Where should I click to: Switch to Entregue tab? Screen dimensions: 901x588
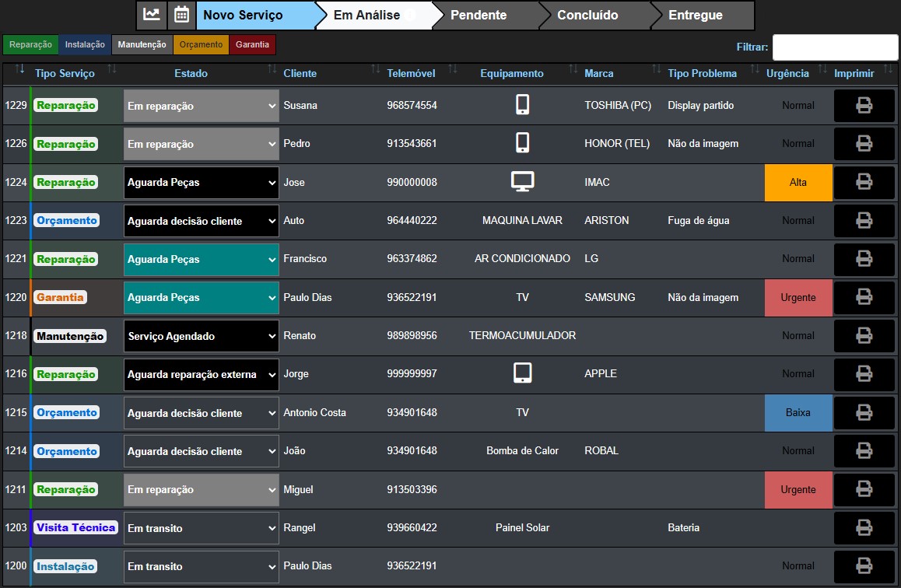(x=702, y=15)
